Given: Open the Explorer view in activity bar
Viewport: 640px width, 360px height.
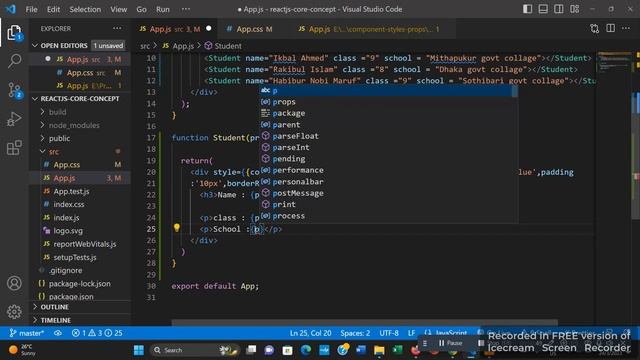Looking at the screenshot, I should click(x=14, y=33).
